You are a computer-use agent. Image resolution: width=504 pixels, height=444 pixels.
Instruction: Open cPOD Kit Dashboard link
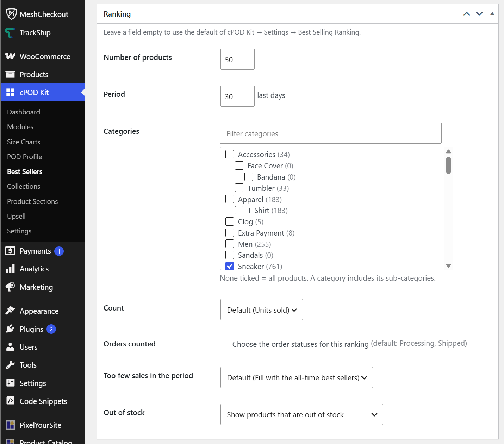[x=24, y=112]
